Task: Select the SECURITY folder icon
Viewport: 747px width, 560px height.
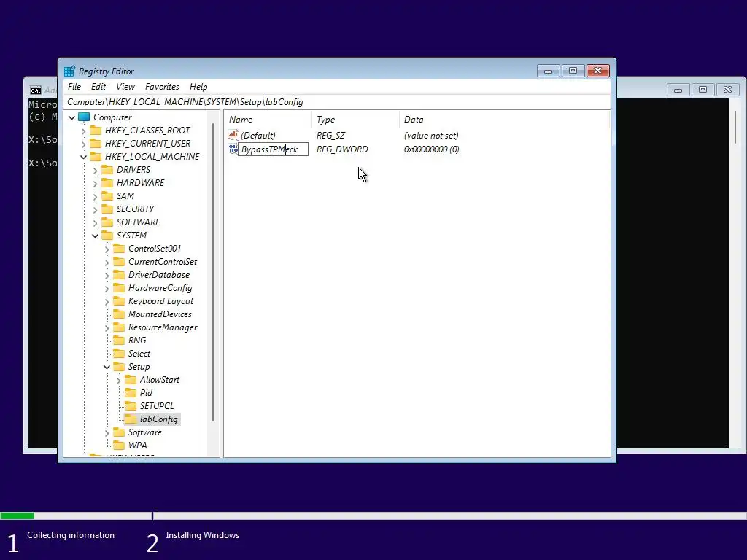Action: (108, 209)
